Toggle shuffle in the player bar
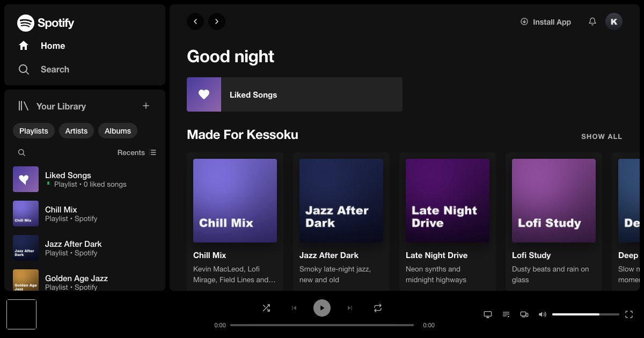Viewport: 644px width, 338px height. click(266, 308)
